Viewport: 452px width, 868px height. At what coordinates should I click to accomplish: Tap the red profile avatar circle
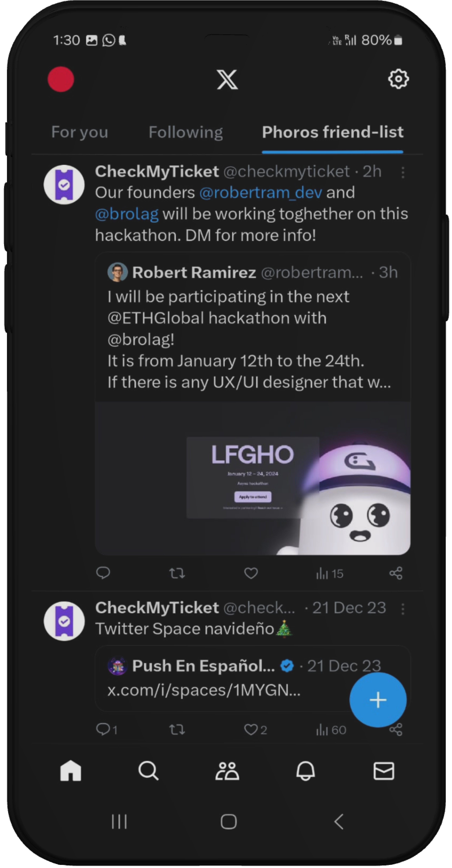[61, 79]
